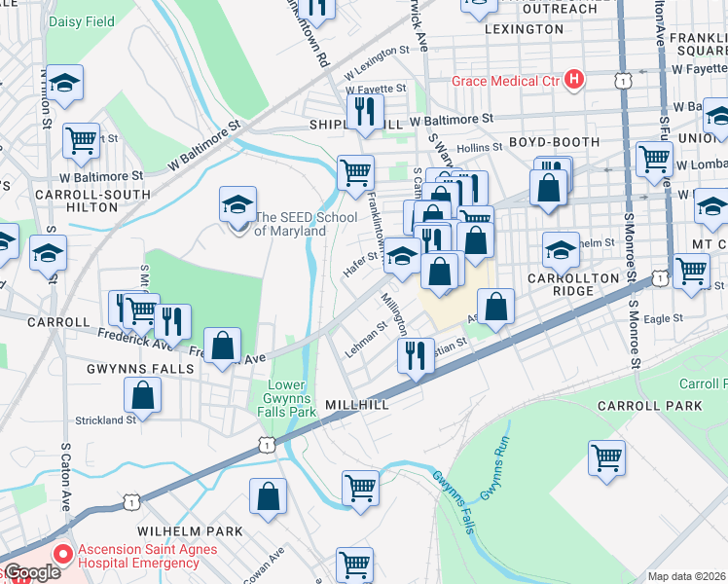Click the US 1 shield below Lower Gwynns Falls Park
Image resolution: width=728 pixels, height=584 pixels.
(x=267, y=446)
